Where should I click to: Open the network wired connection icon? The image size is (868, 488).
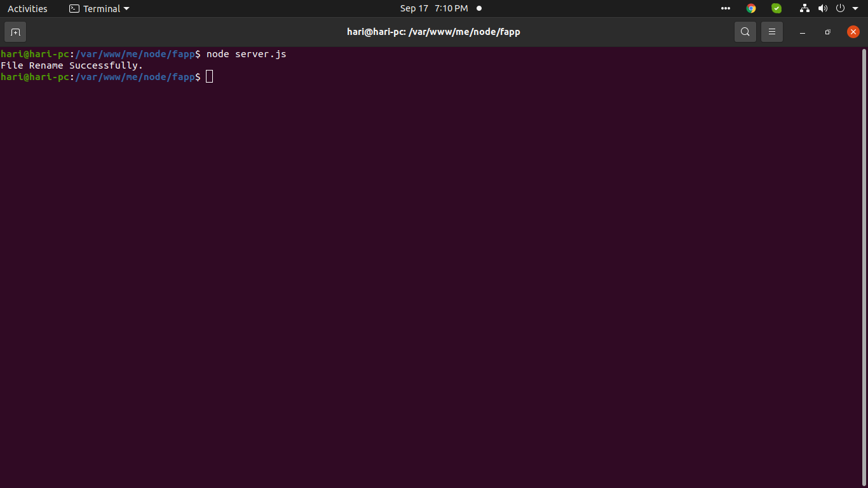[804, 8]
